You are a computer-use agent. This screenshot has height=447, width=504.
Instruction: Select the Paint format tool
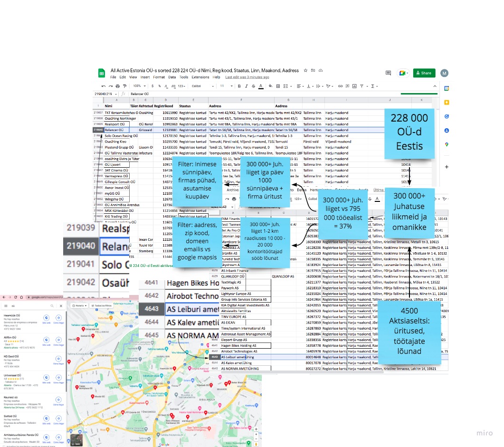(125, 86)
